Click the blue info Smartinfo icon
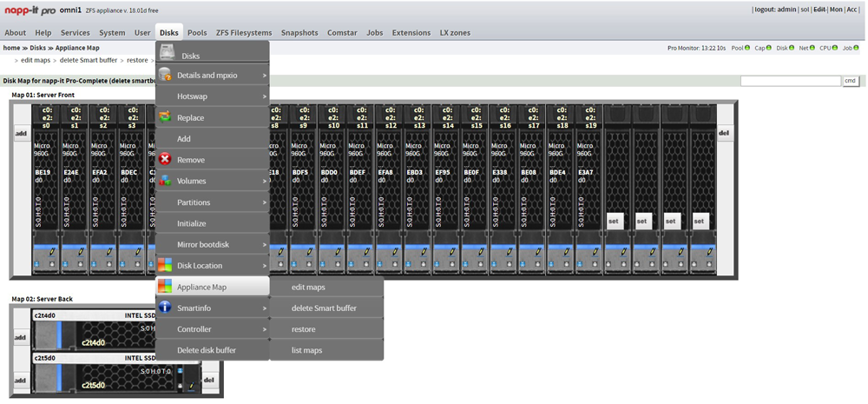Viewport: 868px width, 404px height. click(165, 308)
